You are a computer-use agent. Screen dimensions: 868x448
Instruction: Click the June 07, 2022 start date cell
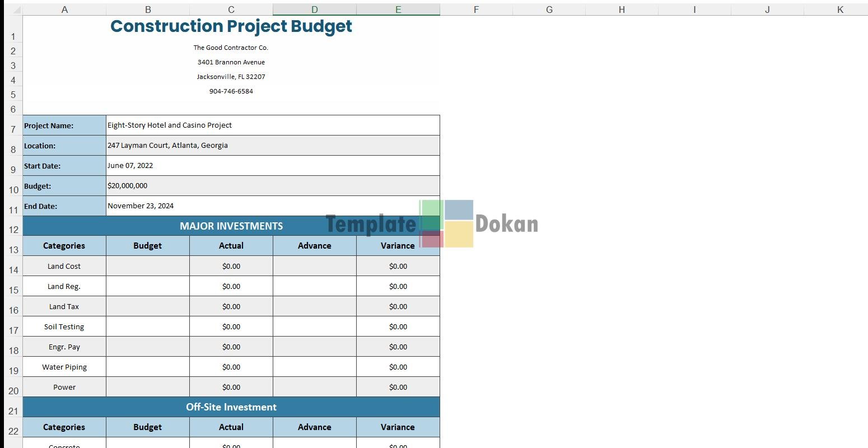(x=272, y=166)
